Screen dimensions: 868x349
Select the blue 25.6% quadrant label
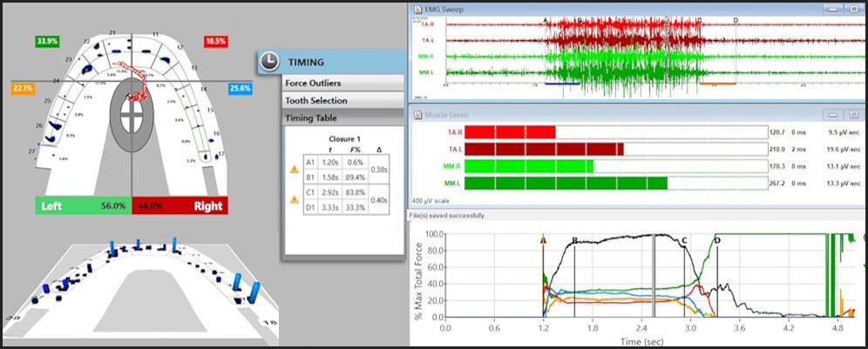click(x=241, y=88)
